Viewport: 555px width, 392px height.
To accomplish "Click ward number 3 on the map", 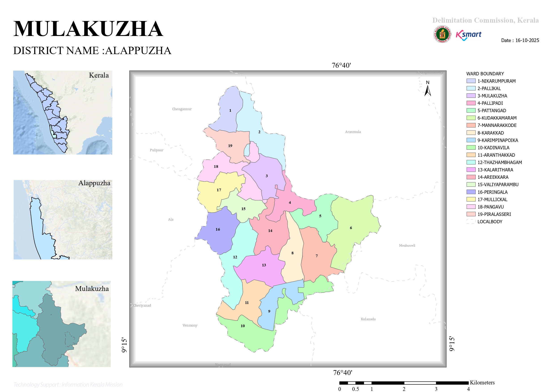I will 267,176.
